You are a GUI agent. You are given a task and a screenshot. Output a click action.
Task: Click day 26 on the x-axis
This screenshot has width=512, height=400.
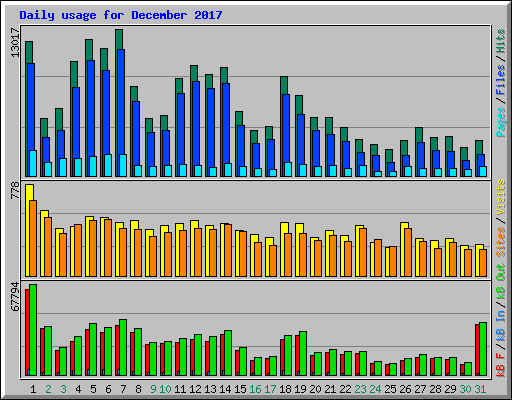405,389
